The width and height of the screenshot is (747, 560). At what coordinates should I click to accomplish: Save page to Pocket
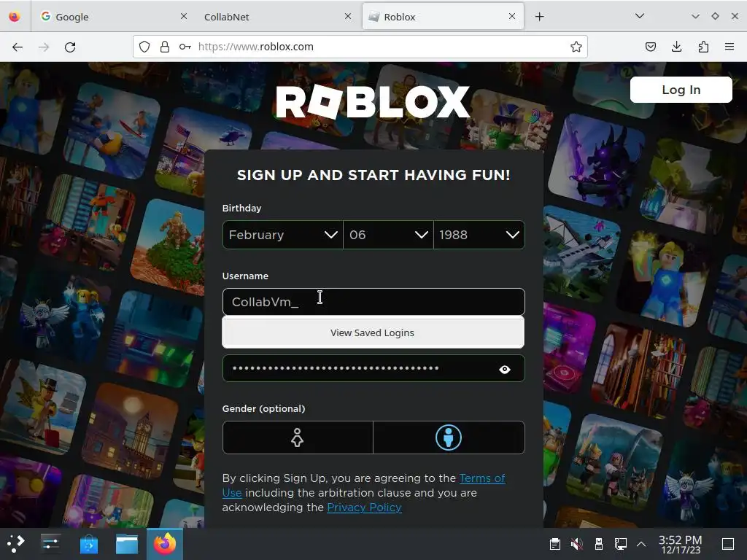650,47
